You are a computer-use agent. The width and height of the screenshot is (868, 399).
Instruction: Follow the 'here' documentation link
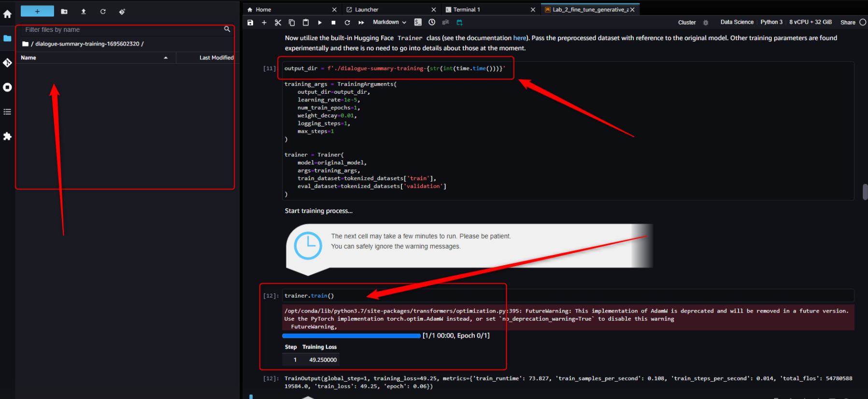pos(520,38)
